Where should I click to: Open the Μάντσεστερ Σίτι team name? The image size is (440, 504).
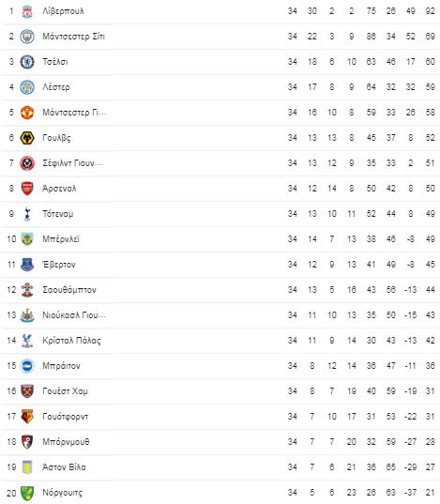click(x=73, y=37)
